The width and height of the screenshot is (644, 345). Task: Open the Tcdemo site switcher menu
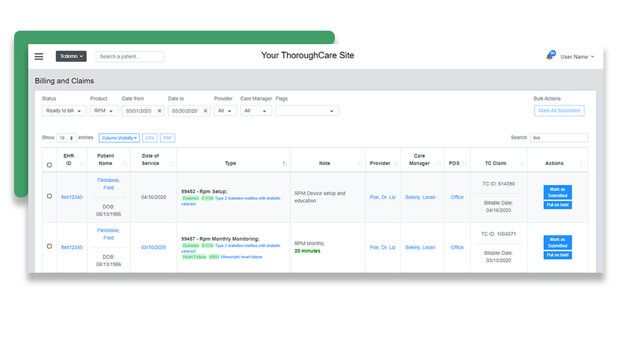[x=72, y=56]
